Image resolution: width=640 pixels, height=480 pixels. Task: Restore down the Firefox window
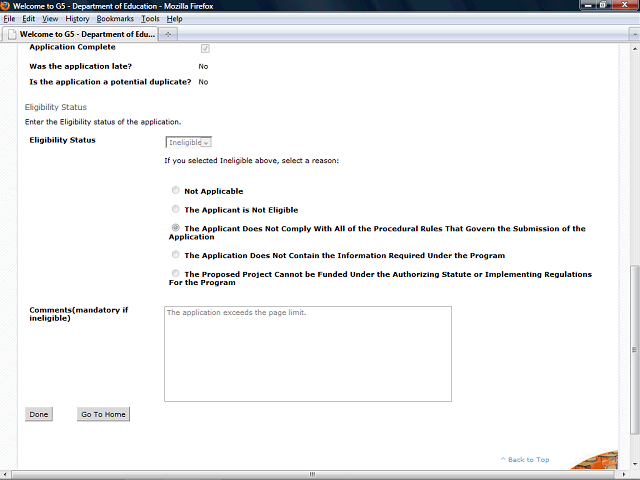(x=603, y=5)
